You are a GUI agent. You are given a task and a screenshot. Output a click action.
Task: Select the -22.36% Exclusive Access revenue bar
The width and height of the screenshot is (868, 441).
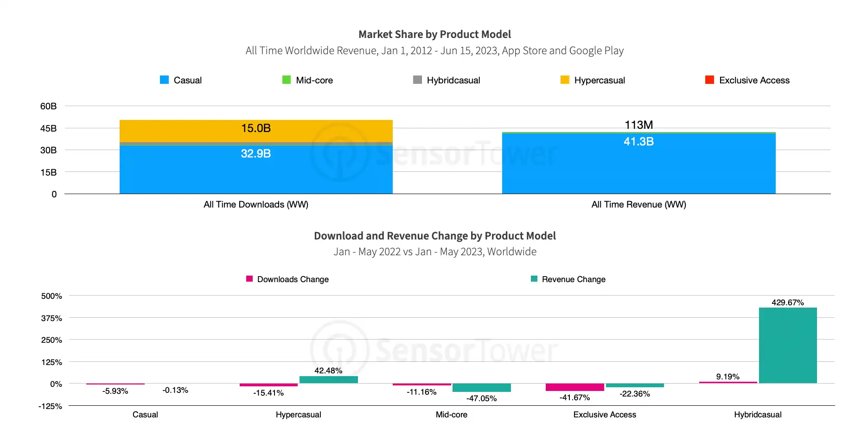635,385
